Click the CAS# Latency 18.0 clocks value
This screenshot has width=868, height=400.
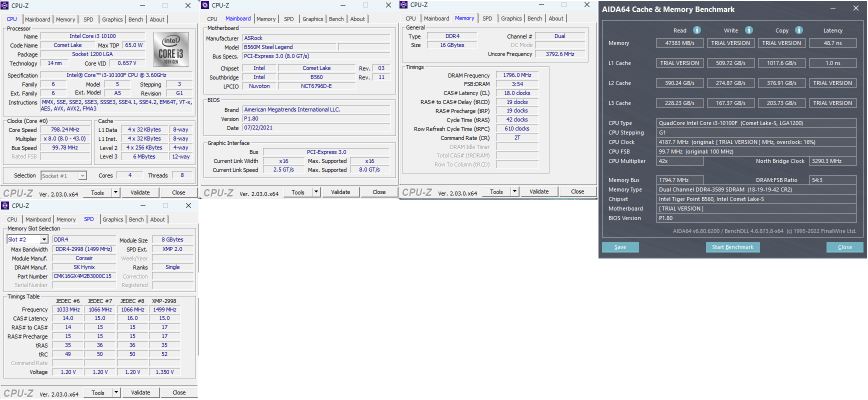coord(517,93)
